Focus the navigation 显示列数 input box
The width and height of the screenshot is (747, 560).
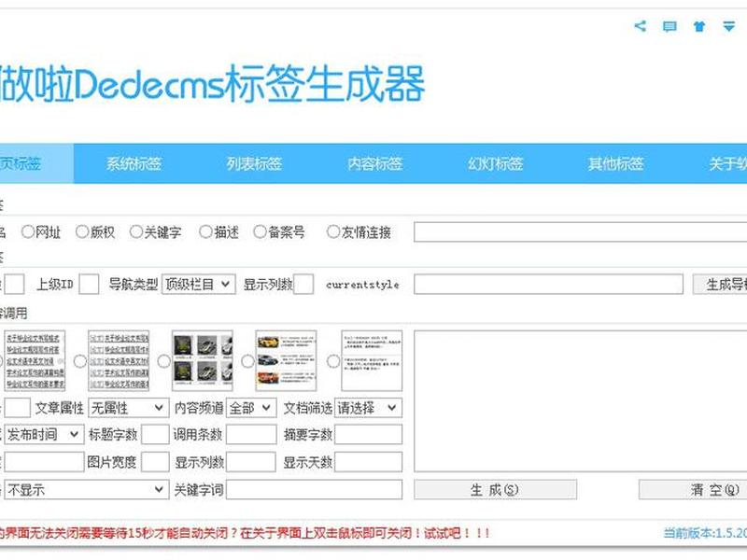pyautogui.click(x=303, y=285)
